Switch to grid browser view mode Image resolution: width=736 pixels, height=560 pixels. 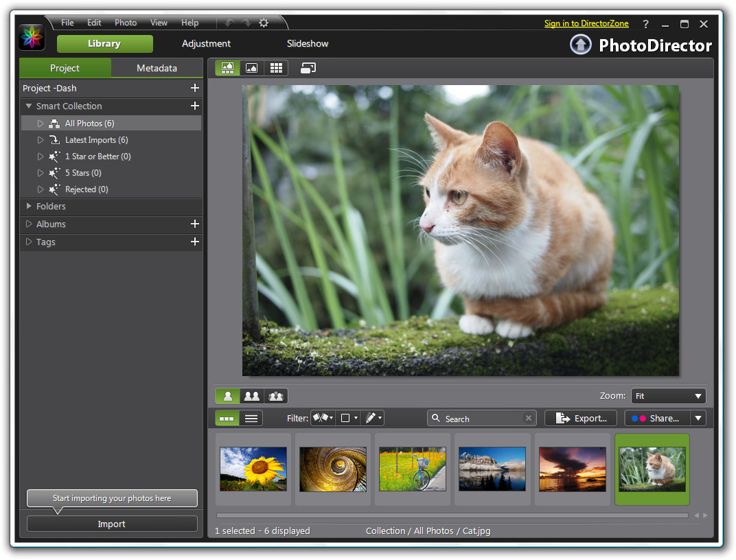coord(276,68)
